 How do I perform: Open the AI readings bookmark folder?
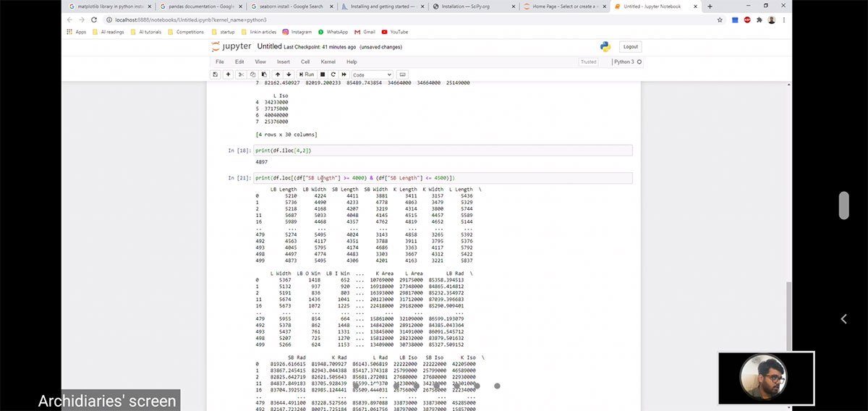[x=108, y=32]
